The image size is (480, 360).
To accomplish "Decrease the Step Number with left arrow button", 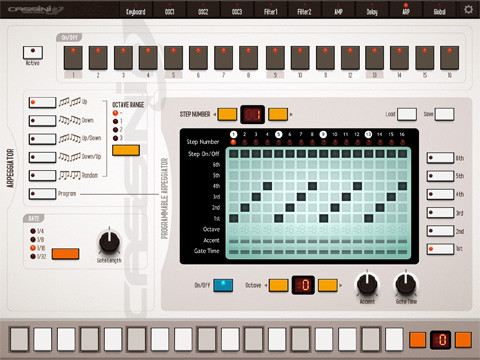I will pos(227,114).
